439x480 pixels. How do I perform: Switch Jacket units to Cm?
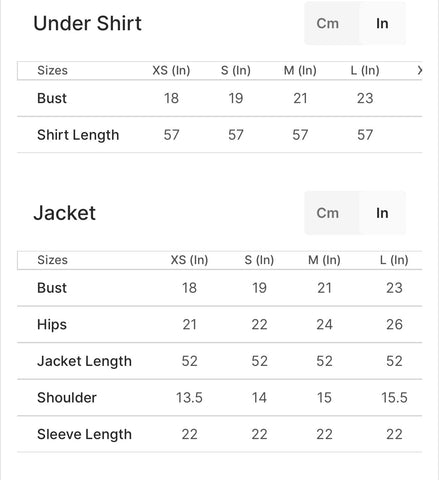click(328, 213)
